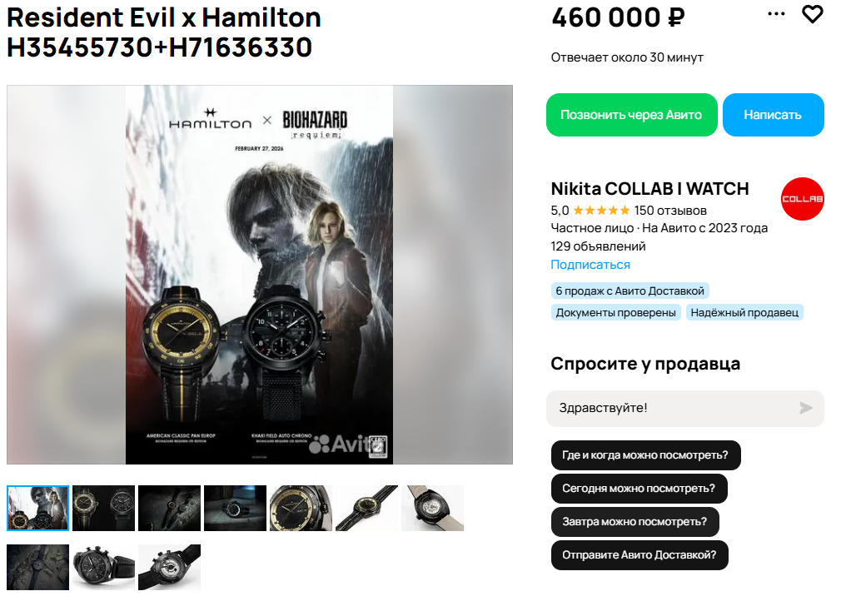Open the 150 отзывов reviews link
846x616 pixels.
pos(670,211)
